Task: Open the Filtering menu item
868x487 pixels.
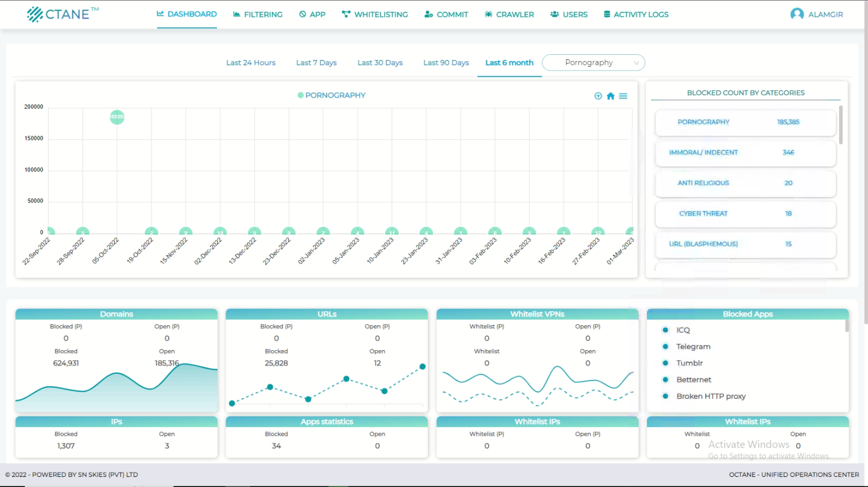Action: 258,14
